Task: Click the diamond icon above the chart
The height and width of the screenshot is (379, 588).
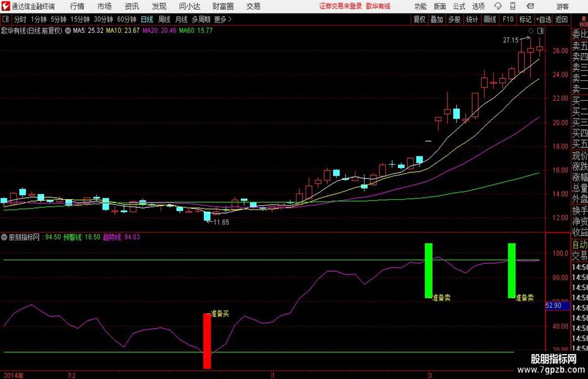Action: click(x=531, y=30)
